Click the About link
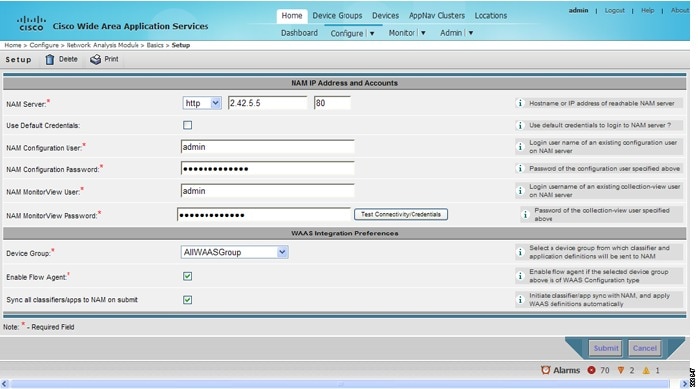 (x=680, y=10)
